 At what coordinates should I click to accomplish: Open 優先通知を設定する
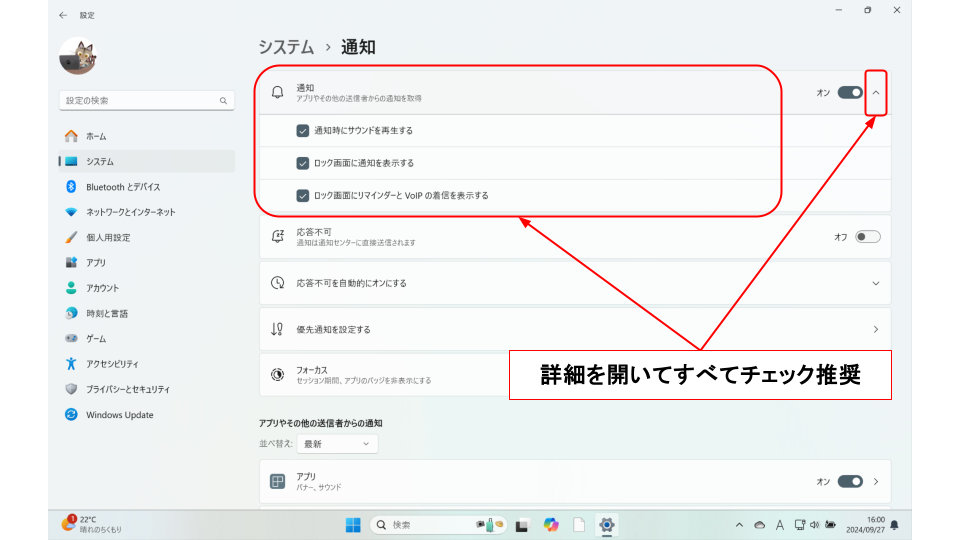click(574, 329)
